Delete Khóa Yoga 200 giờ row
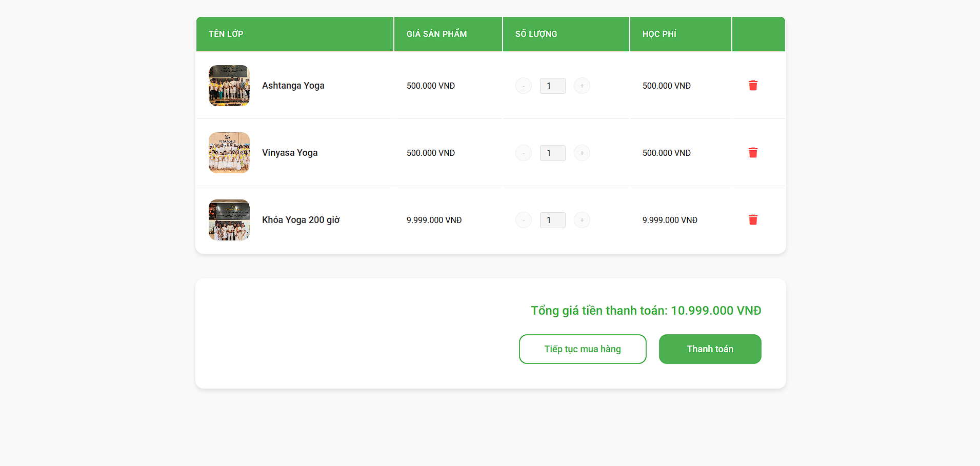The image size is (980, 466). click(753, 220)
